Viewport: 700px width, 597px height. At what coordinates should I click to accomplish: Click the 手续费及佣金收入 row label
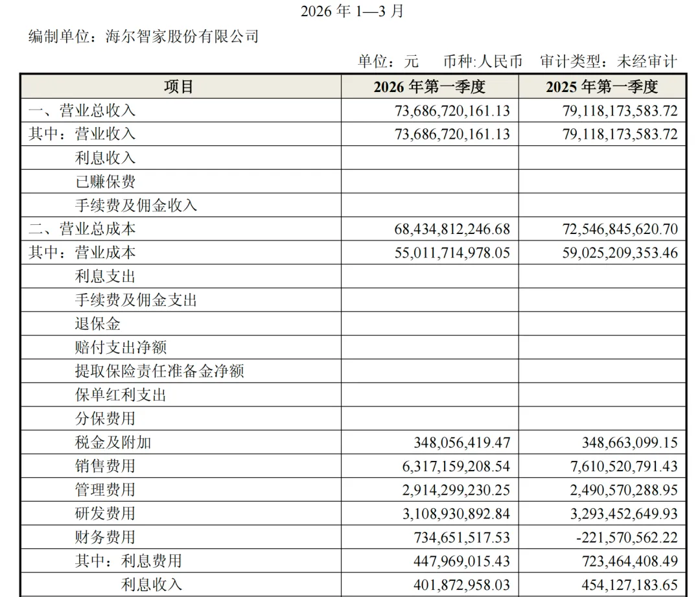click(136, 205)
